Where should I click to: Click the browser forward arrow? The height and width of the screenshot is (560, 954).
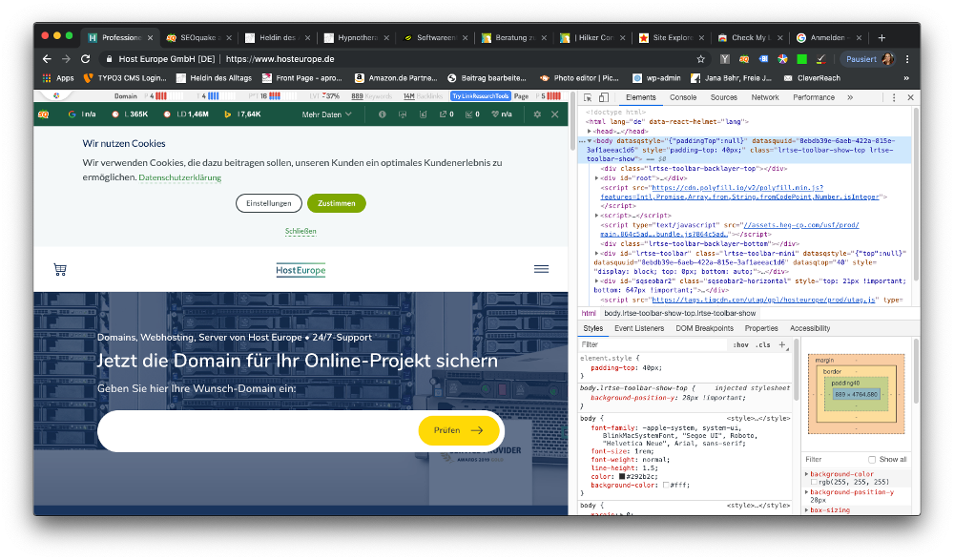tap(67, 59)
